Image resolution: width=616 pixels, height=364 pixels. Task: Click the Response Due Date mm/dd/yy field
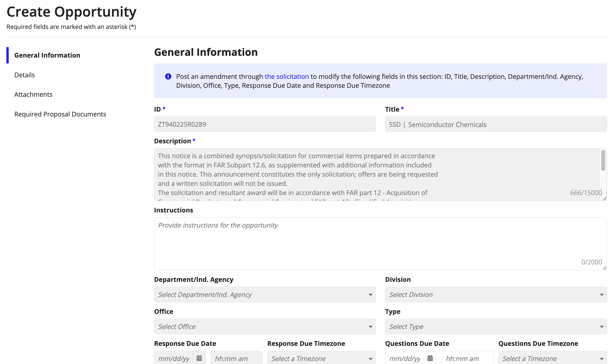tap(174, 358)
